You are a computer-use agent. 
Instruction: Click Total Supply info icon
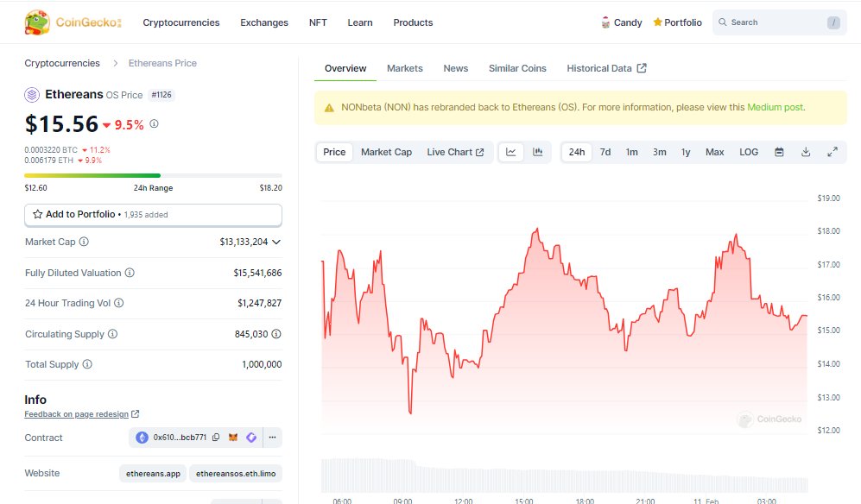[87, 364]
